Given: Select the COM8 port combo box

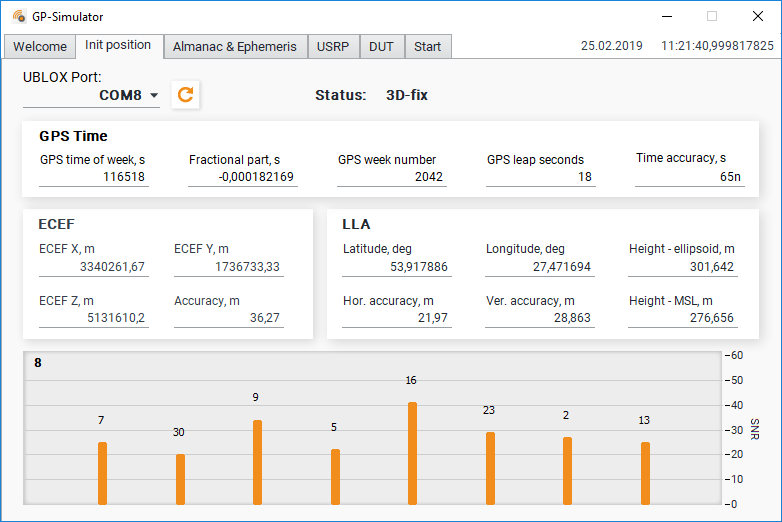Looking at the screenshot, I should 91,95.
